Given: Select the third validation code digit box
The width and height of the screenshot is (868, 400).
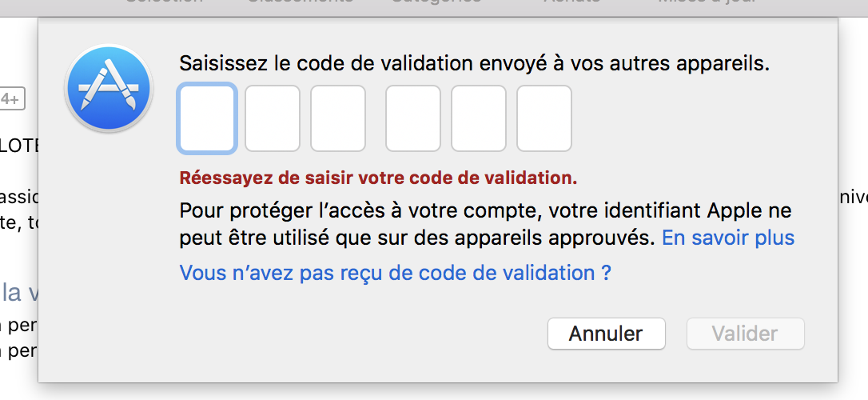Looking at the screenshot, I should [338, 118].
